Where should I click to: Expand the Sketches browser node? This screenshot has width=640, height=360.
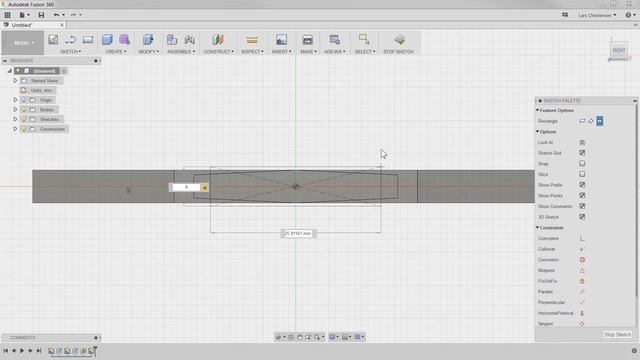click(16, 119)
